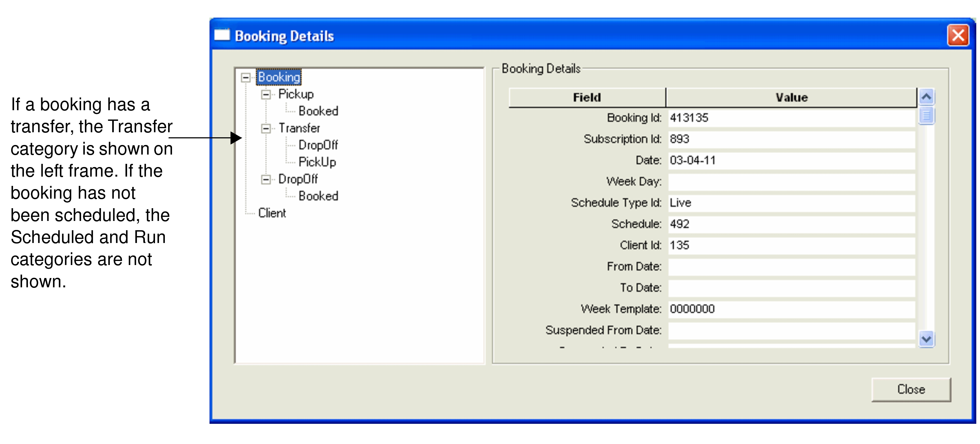980x444 pixels.
Task: Click the Week Template value field
Action: point(791,309)
